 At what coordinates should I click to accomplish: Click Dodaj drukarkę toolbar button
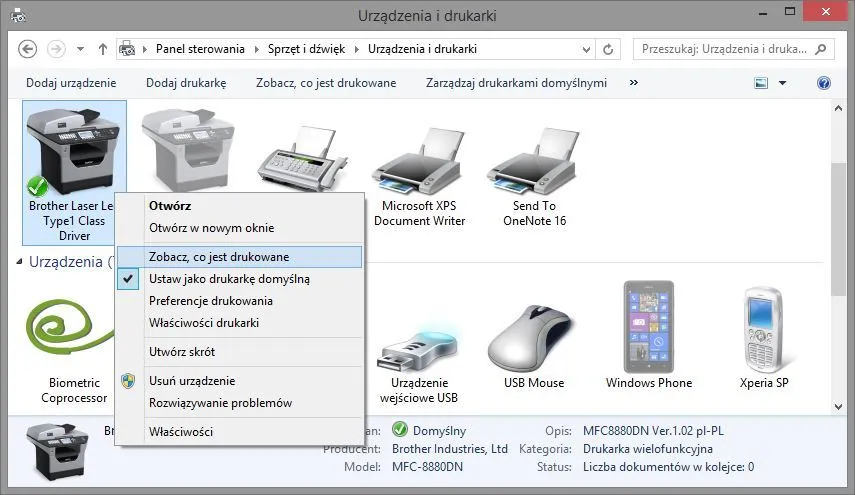pos(186,83)
